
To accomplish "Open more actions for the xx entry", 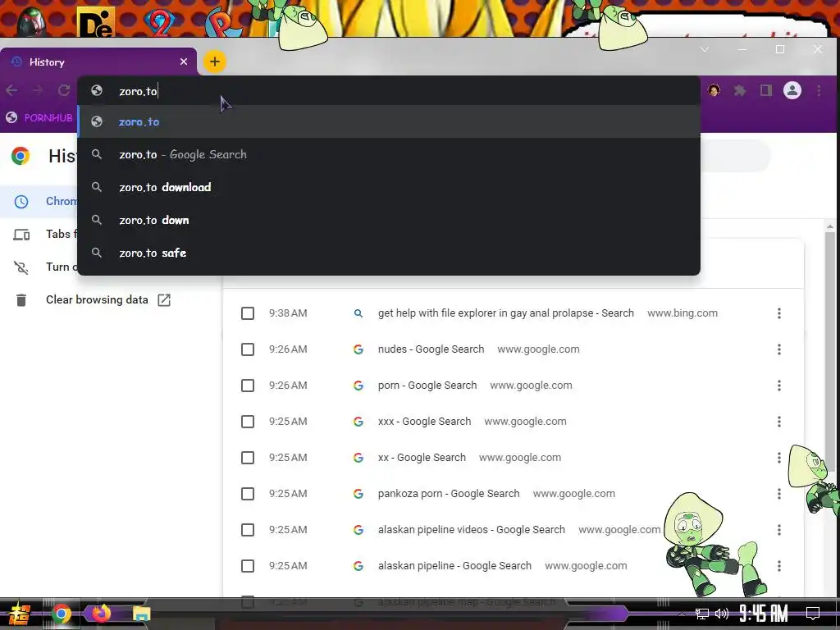I will 779,458.
